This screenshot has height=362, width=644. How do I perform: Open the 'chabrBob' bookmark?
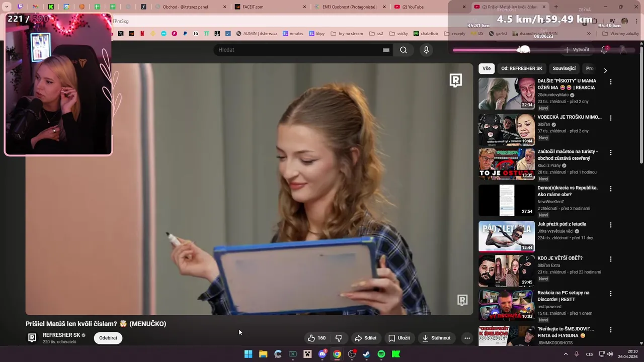point(426,34)
